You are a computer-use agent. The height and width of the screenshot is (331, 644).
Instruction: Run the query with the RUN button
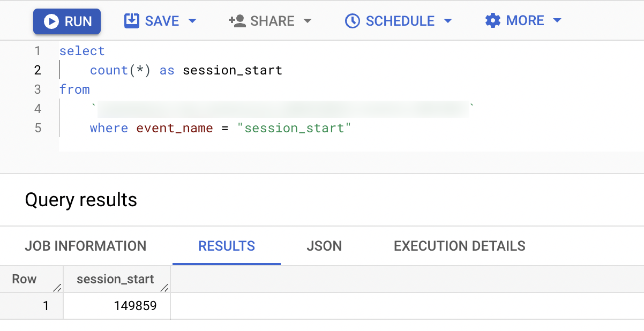pos(67,21)
